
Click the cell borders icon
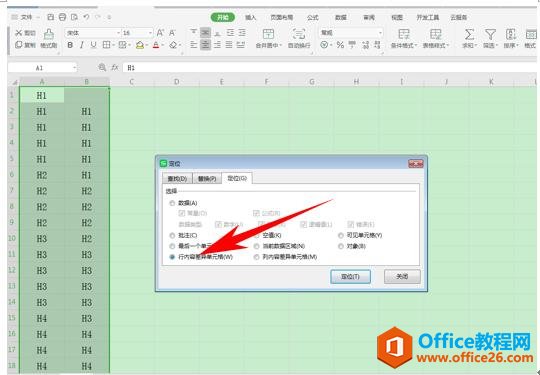(x=106, y=45)
